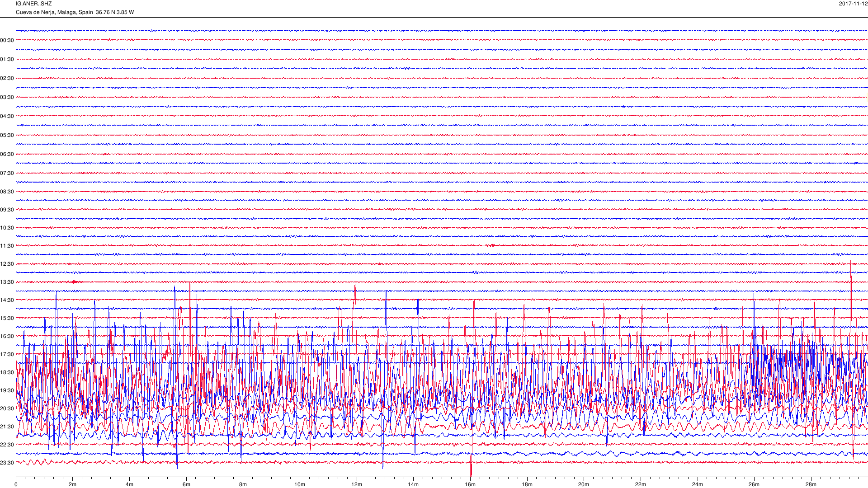The width and height of the screenshot is (868, 488).
Task: Click the station code IG.ANER..SHZ
Action: [34, 4]
